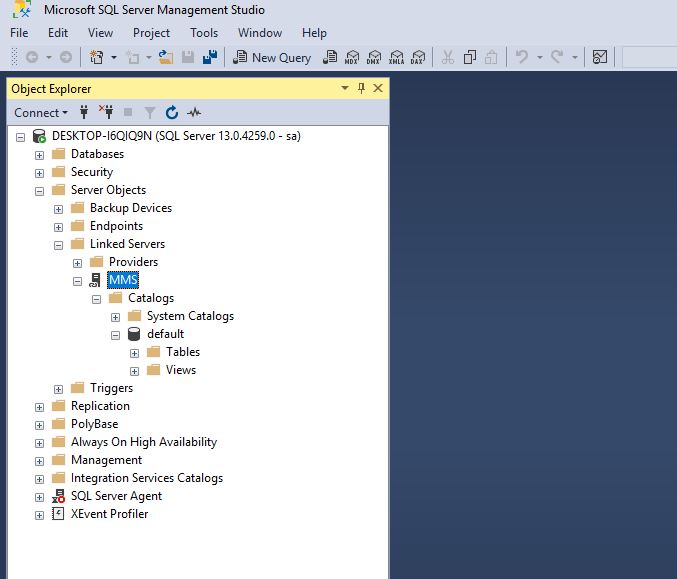
Task: Click the Filter icon in Object Explorer
Action: [150, 113]
